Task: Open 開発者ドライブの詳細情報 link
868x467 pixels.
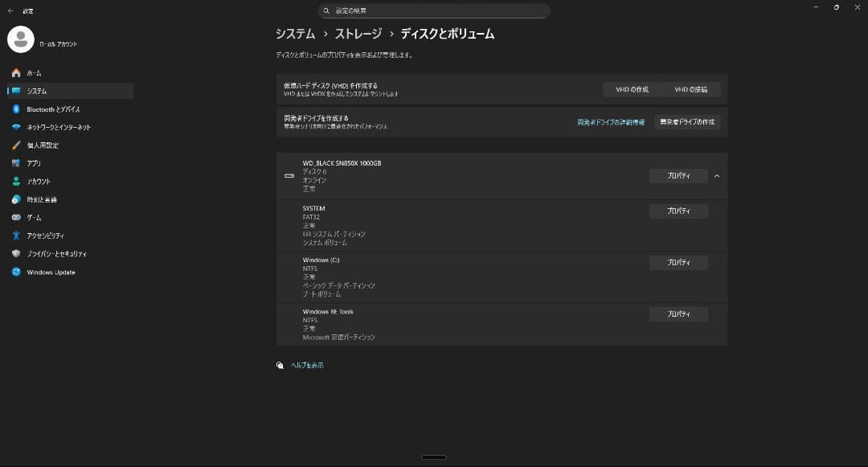Action: pyautogui.click(x=611, y=122)
